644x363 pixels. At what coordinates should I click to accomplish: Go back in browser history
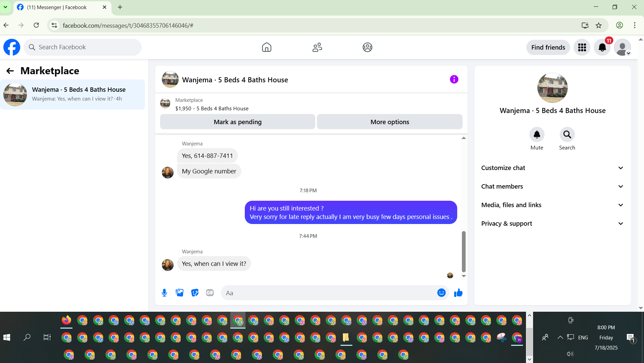tap(6, 25)
